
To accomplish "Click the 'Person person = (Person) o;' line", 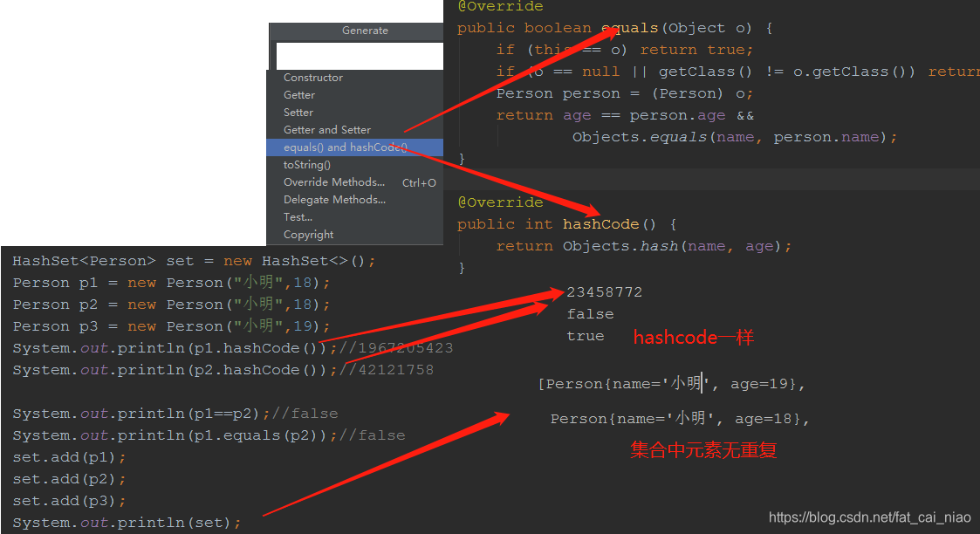I will click(625, 93).
